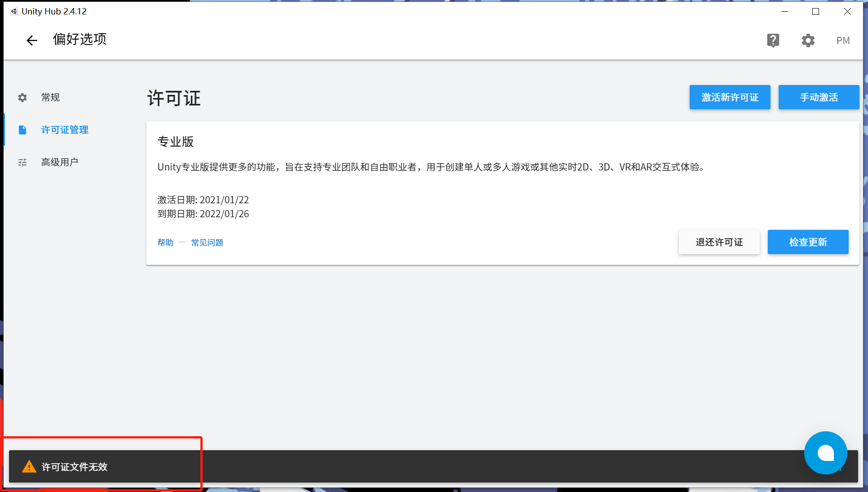
Task: Select the 常规 sidebar tab
Action: pyautogui.click(x=50, y=98)
